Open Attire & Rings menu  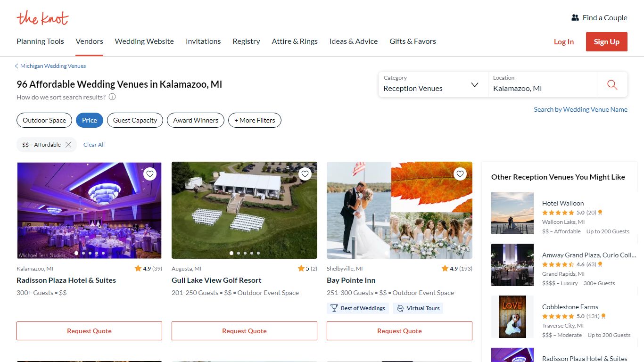[x=295, y=41]
